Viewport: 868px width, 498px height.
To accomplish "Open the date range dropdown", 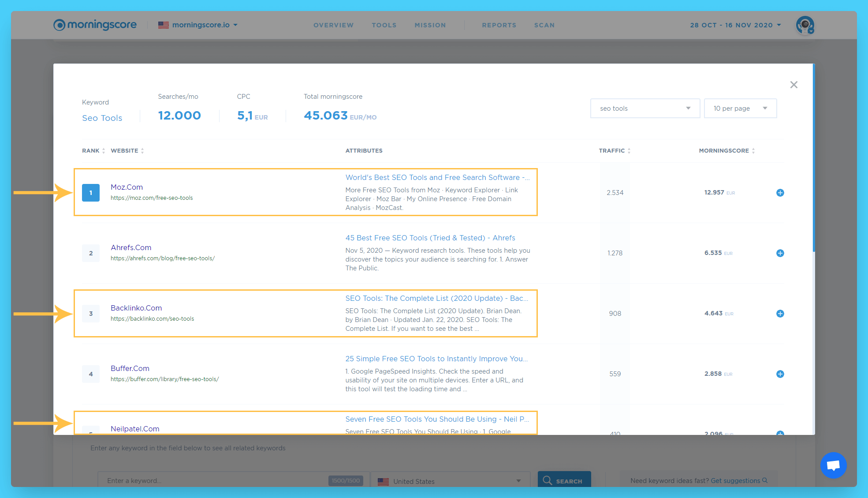I will coord(735,25).
